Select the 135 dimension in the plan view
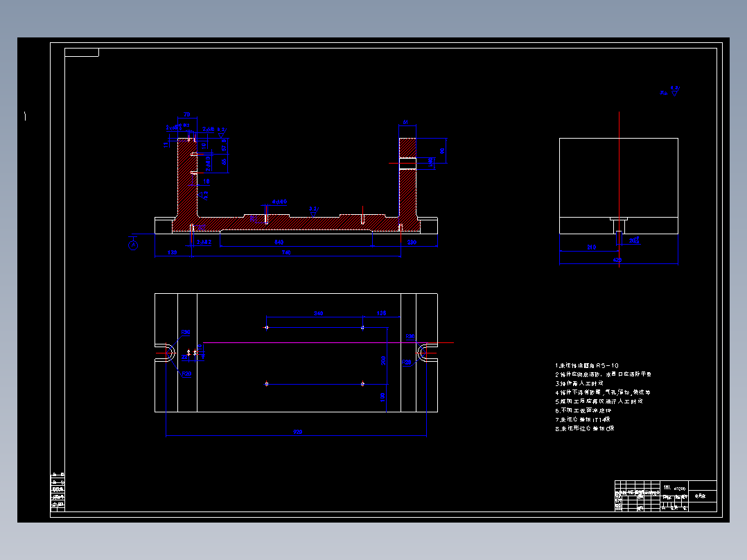 coord(381,313)
